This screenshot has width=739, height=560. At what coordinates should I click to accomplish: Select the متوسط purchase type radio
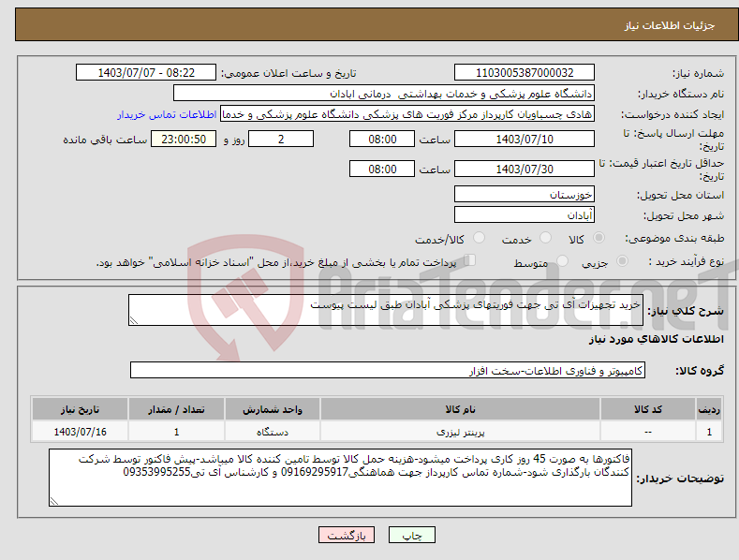(562, 261)
